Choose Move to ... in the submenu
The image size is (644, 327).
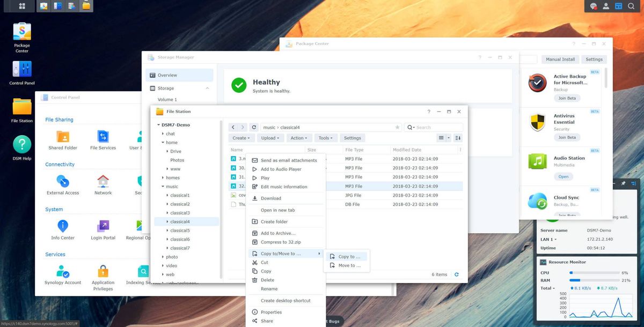click(347, 265)
